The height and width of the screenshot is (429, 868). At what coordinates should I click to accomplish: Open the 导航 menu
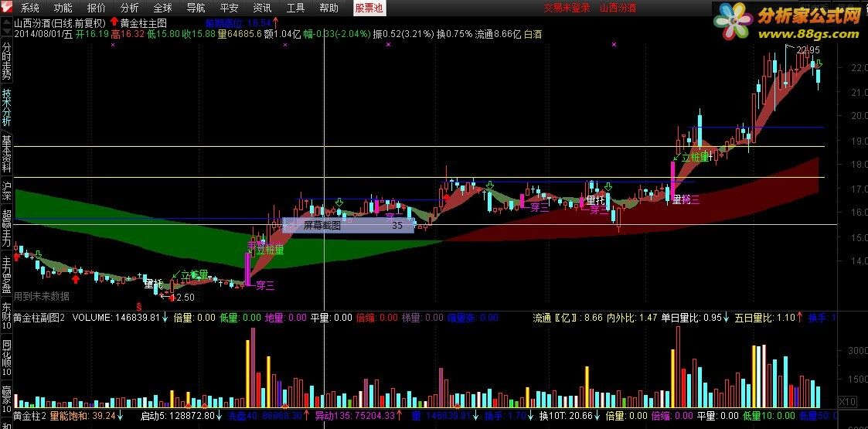[x=196, y=8]
